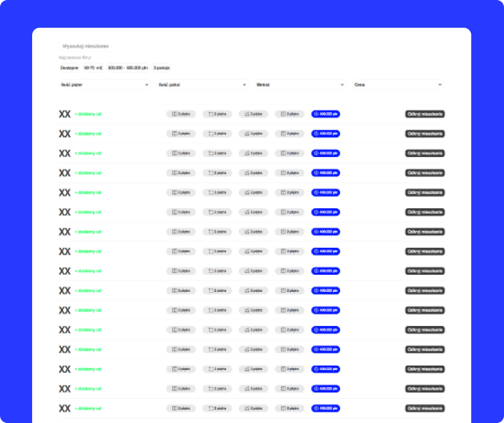The height and width of the screenshot is (423, 504).
Task: Open the 'Metraż' dropdown
Action: pyautogui.click(x=301, y=85)
